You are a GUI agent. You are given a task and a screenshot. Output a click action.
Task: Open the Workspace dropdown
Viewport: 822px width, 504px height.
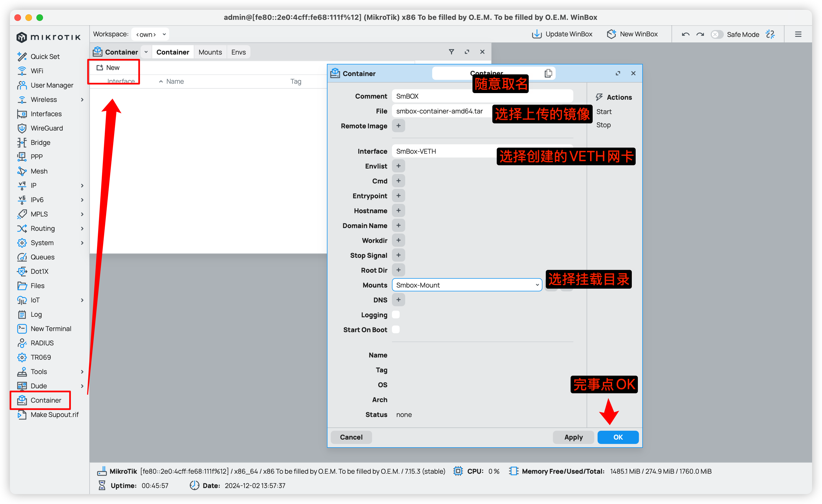pyautogui.click(x=150, y=34)
